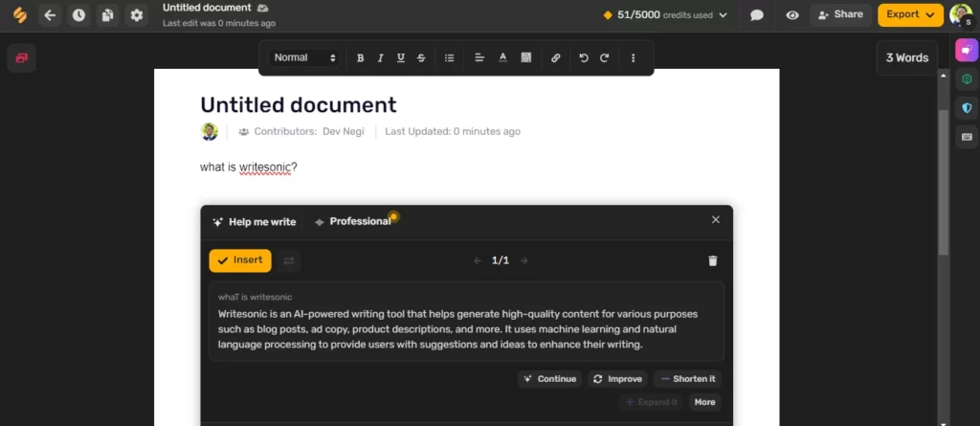Insert a hyperlink with link icon
The height and width of the screenshot is (426, 980).
click(556, 58)
